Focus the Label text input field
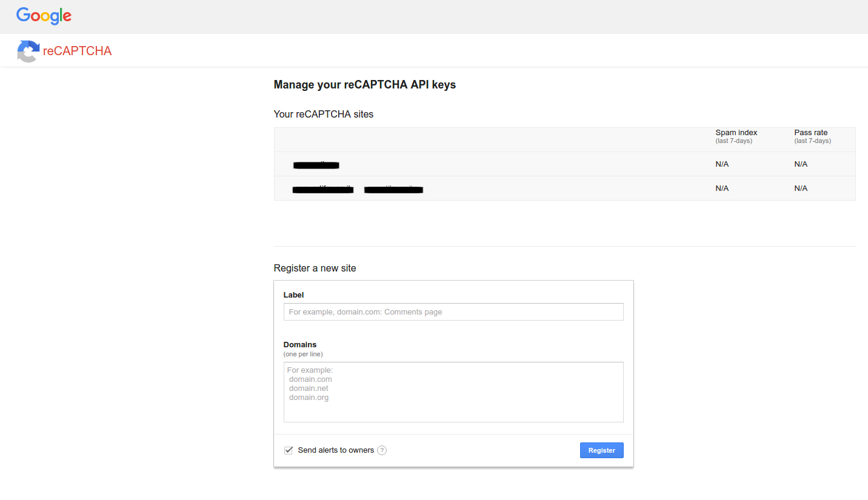Viewport: 868px width, 500px height. pyautogui.click(x=453, y=312)
